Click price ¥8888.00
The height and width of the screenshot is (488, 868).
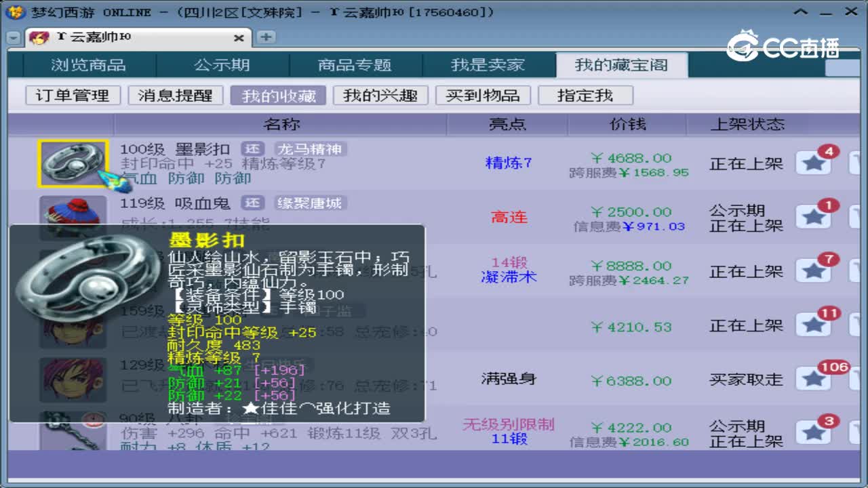tap(631, 266)
